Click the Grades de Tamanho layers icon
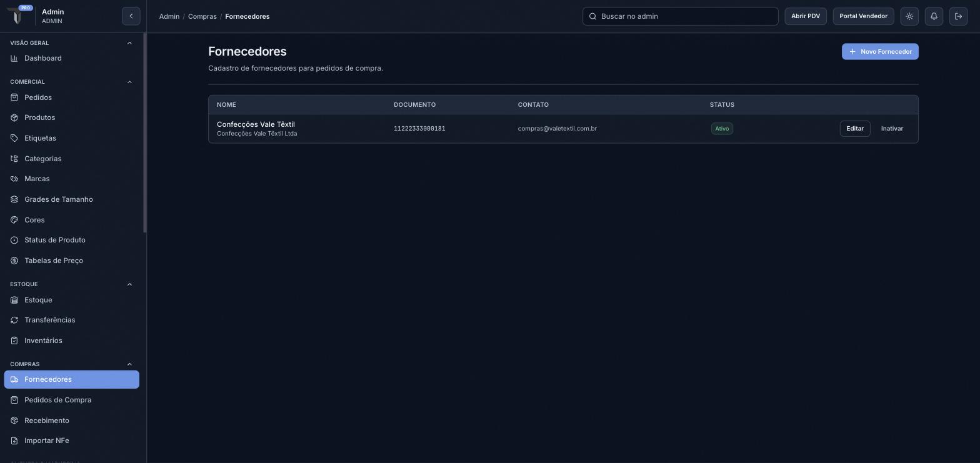The height and width of the screenshot is (463, 980). coord(14,199)
